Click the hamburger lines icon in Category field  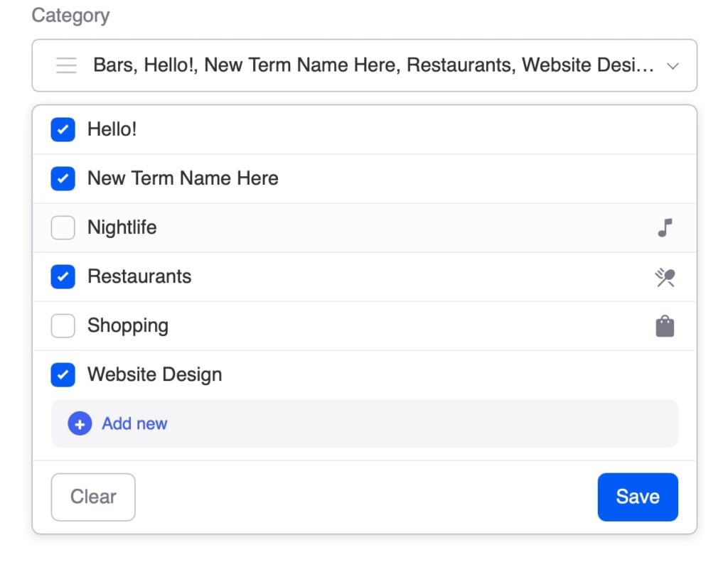tap(66, 66)
